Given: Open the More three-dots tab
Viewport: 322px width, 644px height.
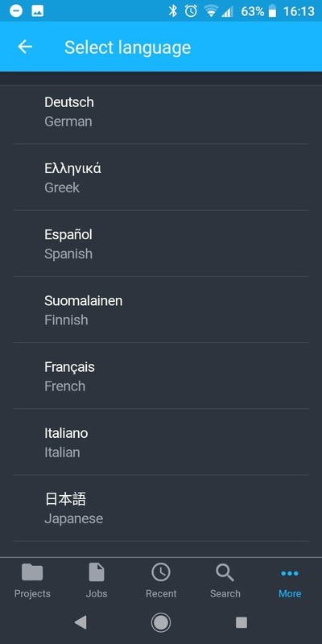Looking at the screenshot, I should (290, 581).
